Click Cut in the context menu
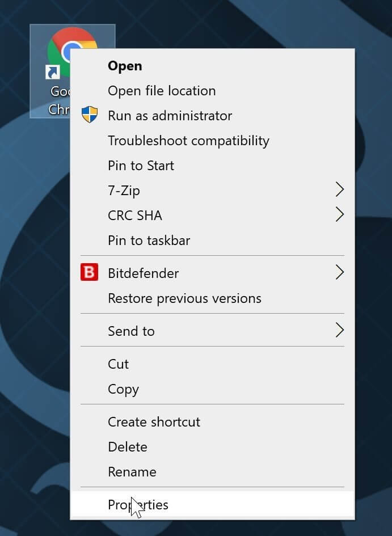Viewport: 392px width, 536px height. click(118, 364)
